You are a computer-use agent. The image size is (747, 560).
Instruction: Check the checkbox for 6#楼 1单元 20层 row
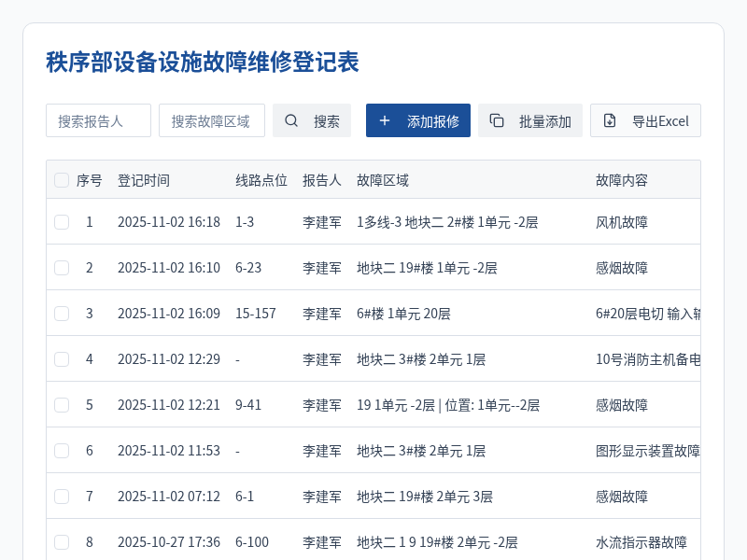(x=62, y=314)
